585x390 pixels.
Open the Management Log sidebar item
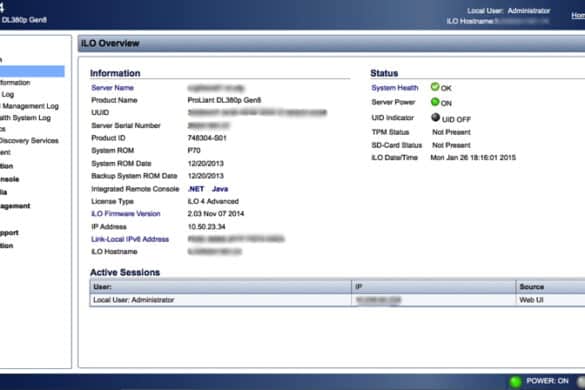coord(30,106)
